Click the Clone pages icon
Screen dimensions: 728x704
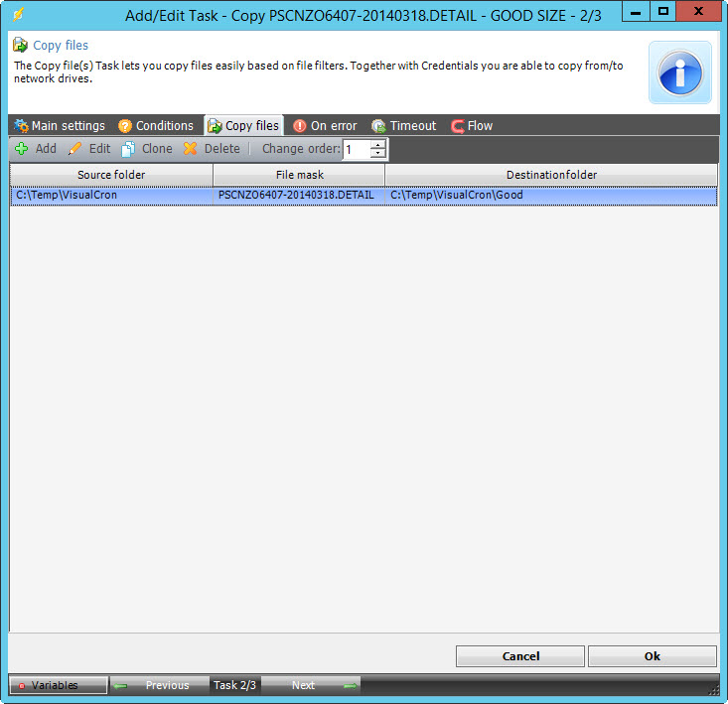point(128,149)
